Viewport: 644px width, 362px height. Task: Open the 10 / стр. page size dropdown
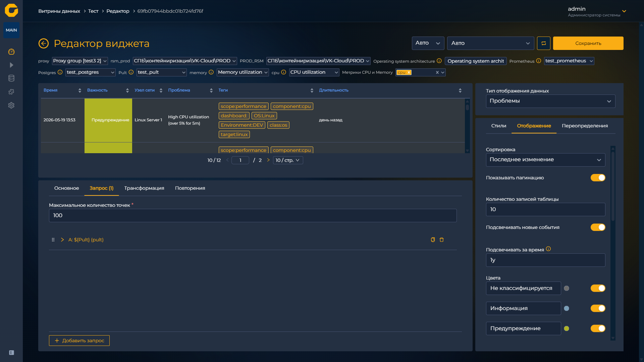tap(288, 160)
